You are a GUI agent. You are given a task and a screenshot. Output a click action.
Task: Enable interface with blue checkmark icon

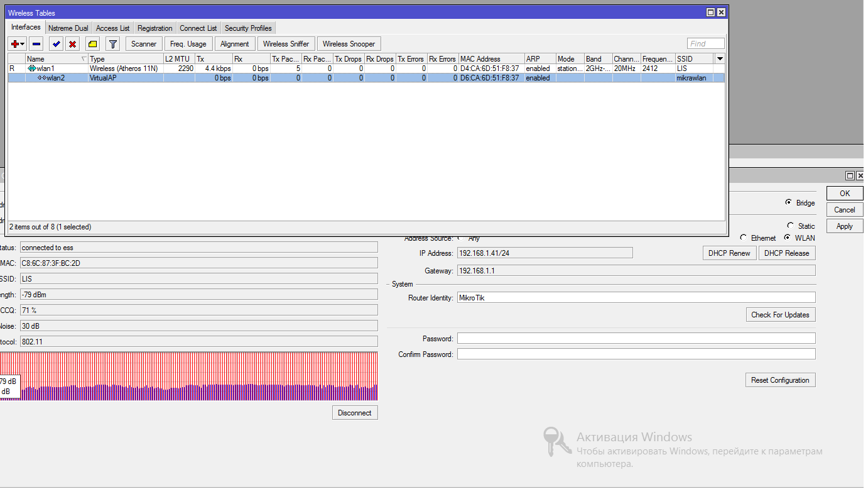point(56,44)
